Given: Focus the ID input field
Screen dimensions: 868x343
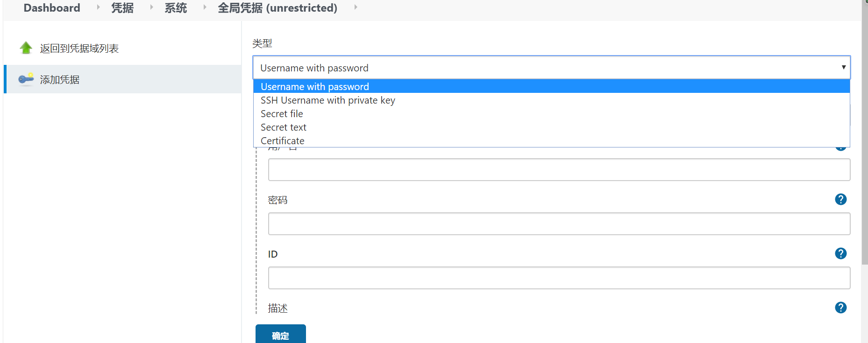Looking at the screenshot, I should point(559,278).
